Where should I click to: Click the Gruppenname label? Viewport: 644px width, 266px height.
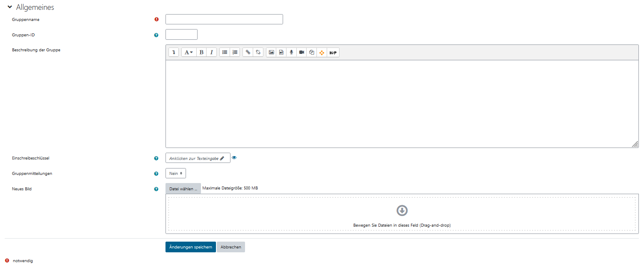(x=26, y=19)
